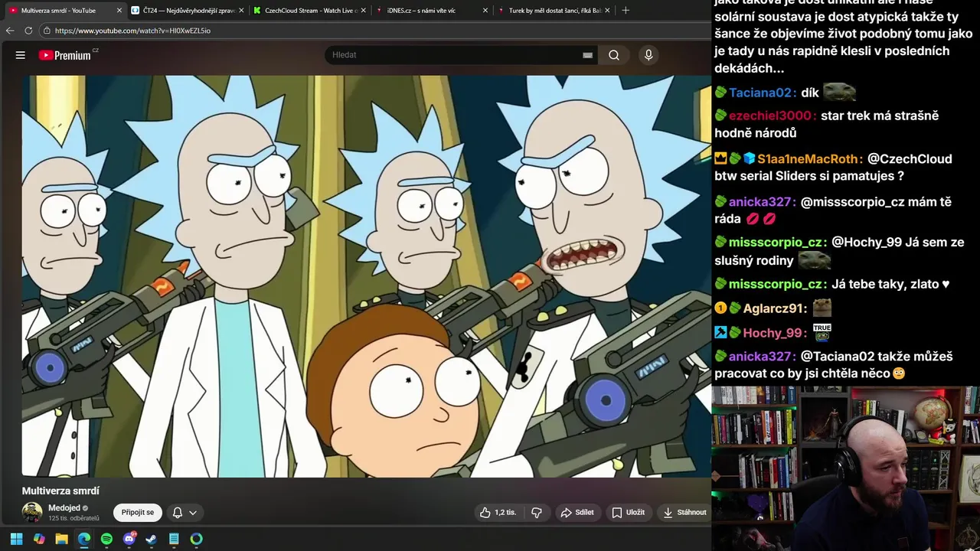
Task: Open Steam from the taskbar
Action: pyautogui.click(x=152, y=539)
